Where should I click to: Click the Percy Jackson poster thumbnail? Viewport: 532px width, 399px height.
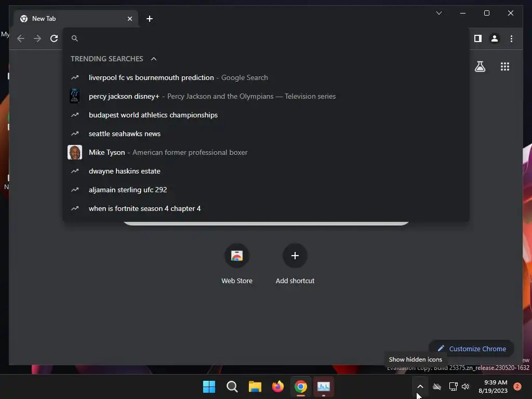(75, 96)
